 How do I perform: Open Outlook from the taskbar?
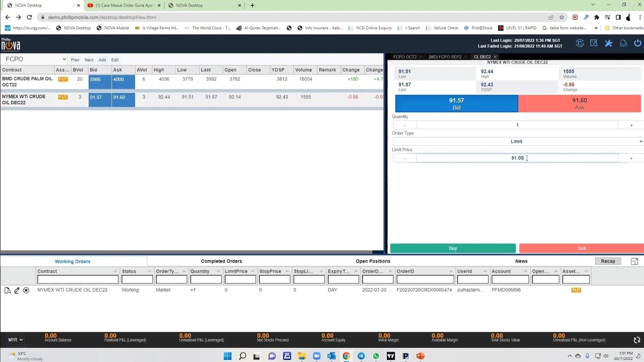coord(332,356)
